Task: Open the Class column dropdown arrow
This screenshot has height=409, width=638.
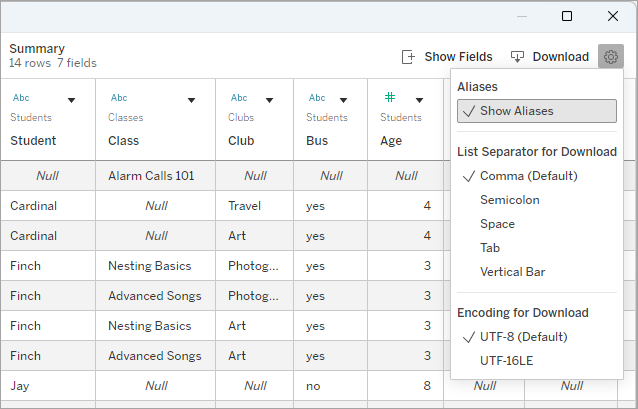Action: pos(191,100)
